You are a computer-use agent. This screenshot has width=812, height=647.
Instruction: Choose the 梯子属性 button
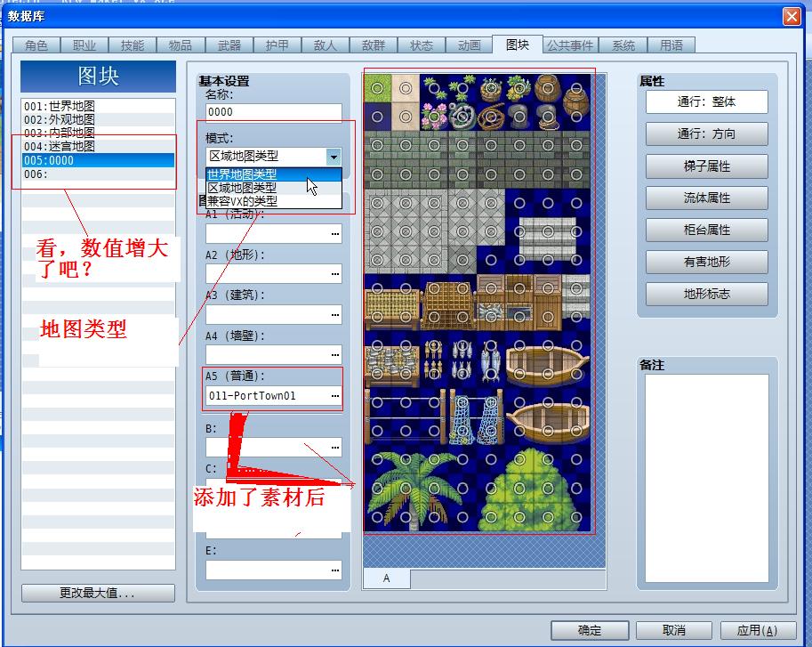click(706, 166)
